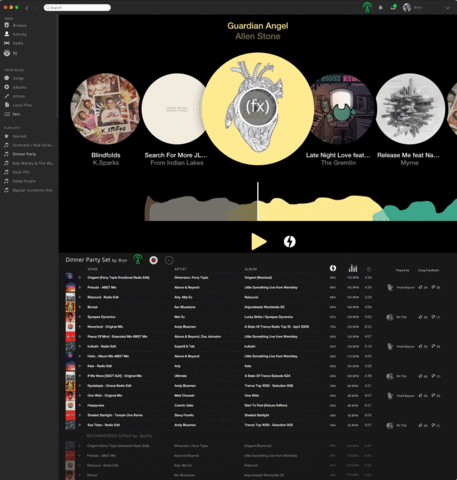Select the Rebound - Radio Edit track
This screenshot has height=480, width=457.
click(x=103, y=297)
